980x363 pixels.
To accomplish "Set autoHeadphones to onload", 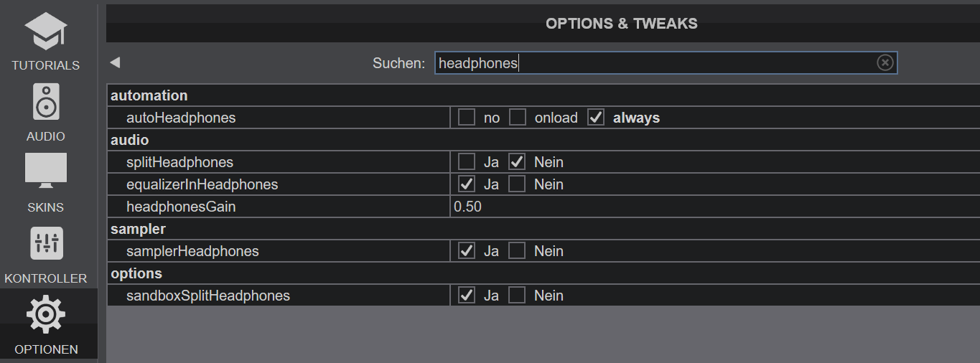I will tap(518, 118).
